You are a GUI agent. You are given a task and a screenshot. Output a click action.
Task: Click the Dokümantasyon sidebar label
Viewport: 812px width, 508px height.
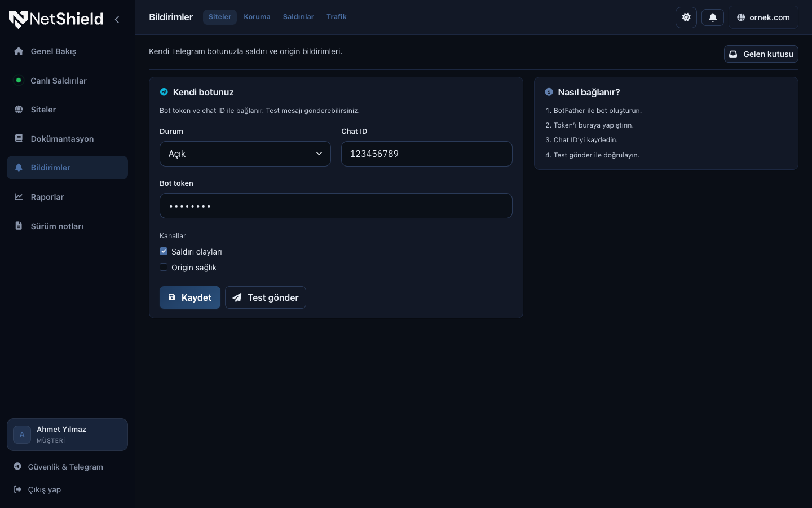click(62, 139)
